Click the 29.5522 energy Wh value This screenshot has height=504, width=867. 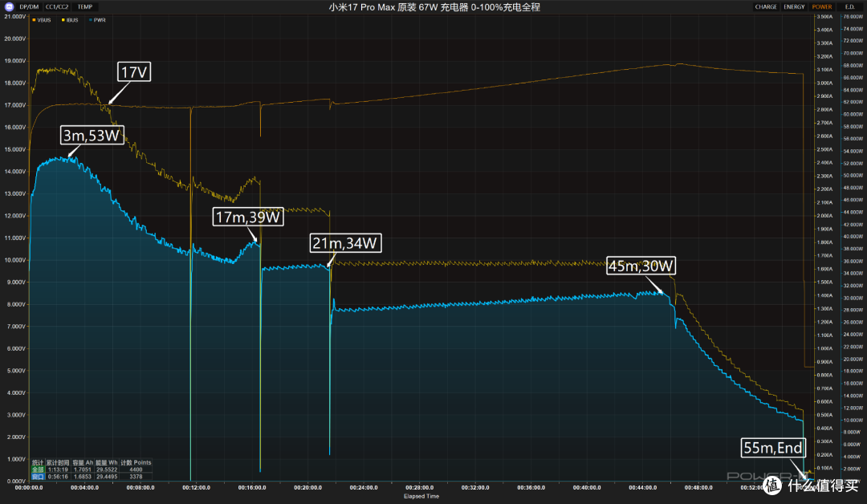(107, 469)
